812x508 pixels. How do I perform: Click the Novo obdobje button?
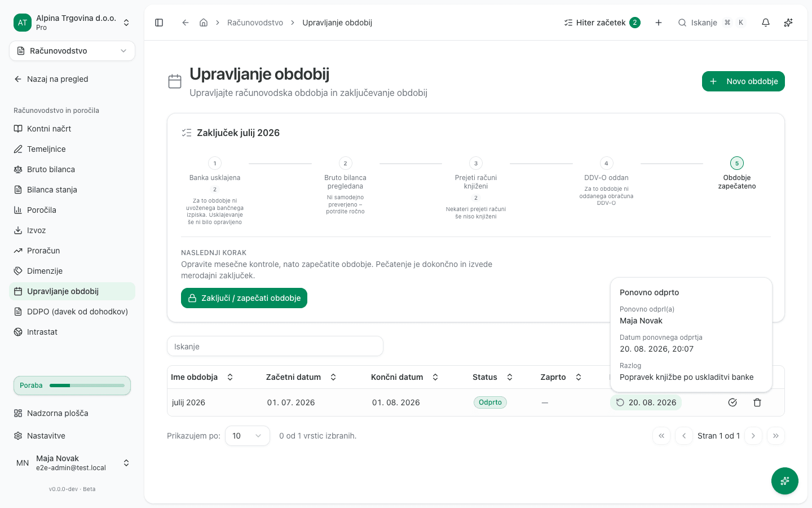click(743, 81)
